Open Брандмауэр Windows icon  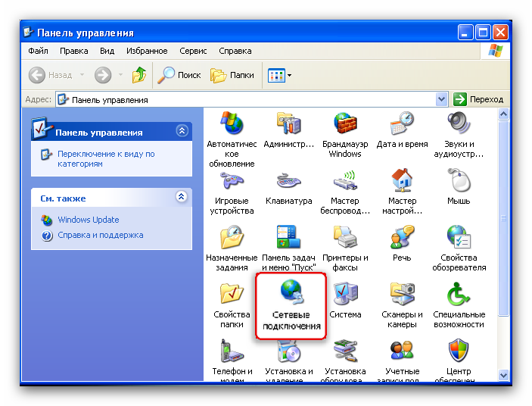(x=345, y=123)
